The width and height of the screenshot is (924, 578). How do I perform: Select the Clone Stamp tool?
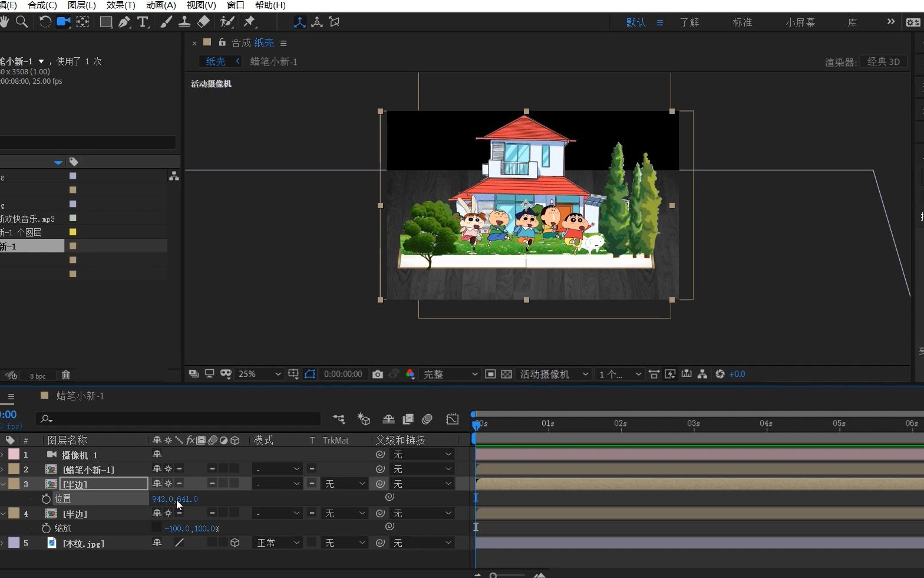[x=184, y=22]
